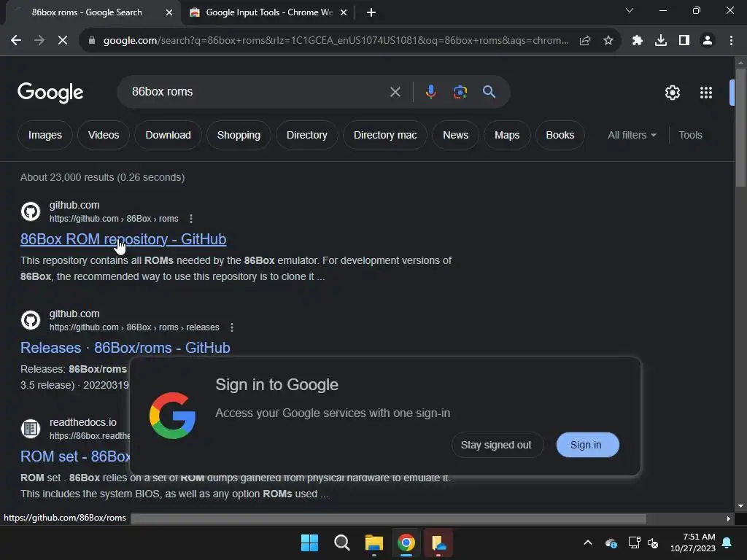The image size is (747, 560).
Task: Click the Google logo
Action: click(50, 93)
